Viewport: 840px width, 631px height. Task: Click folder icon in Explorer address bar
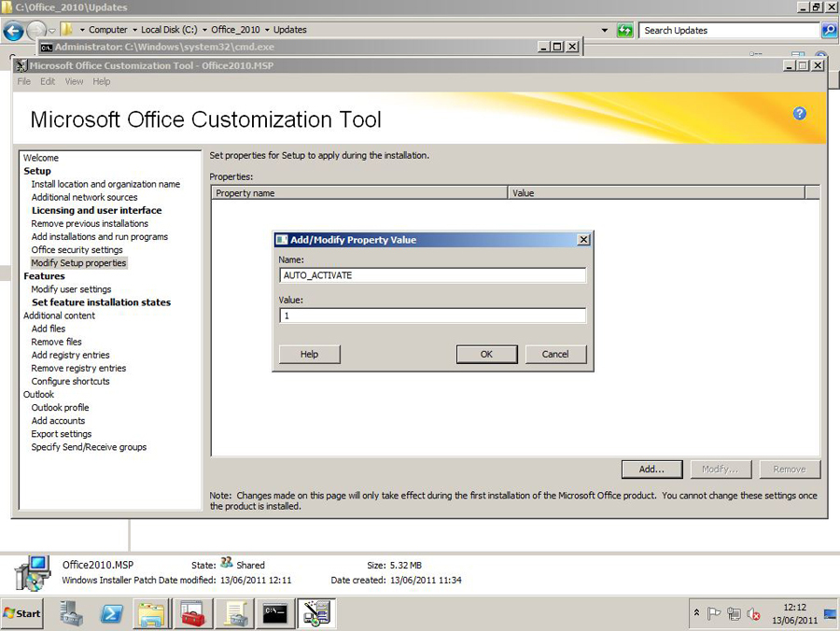click(67, 30)
